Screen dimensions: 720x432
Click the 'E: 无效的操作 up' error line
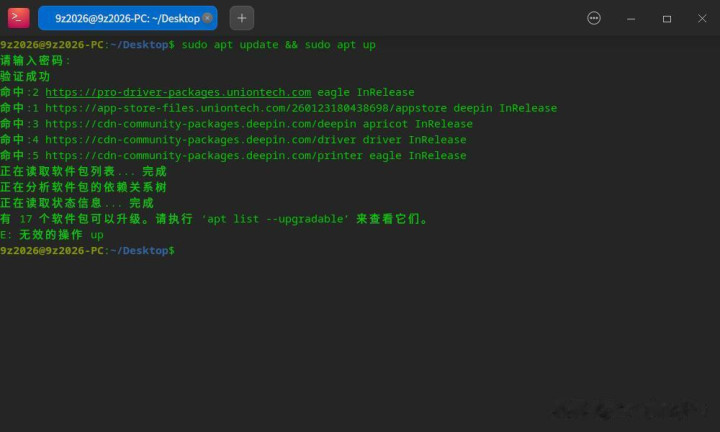pyautogui.click(x=52, y=235)
